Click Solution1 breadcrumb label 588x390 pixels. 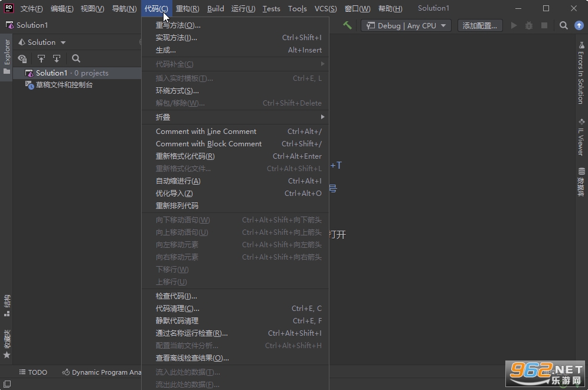pyautogui.click(x=32, y=25)
